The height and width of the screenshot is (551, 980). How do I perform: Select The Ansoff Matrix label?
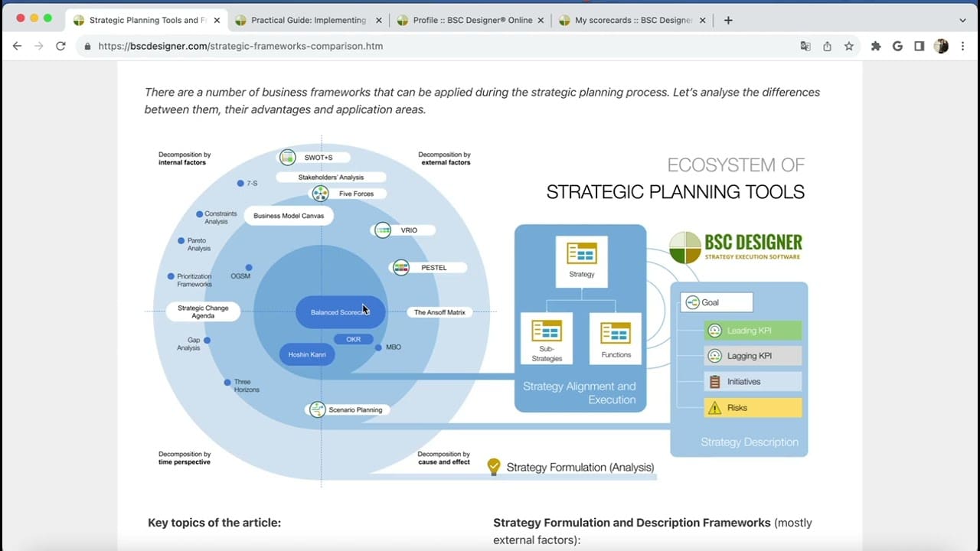tap(439, 312)
